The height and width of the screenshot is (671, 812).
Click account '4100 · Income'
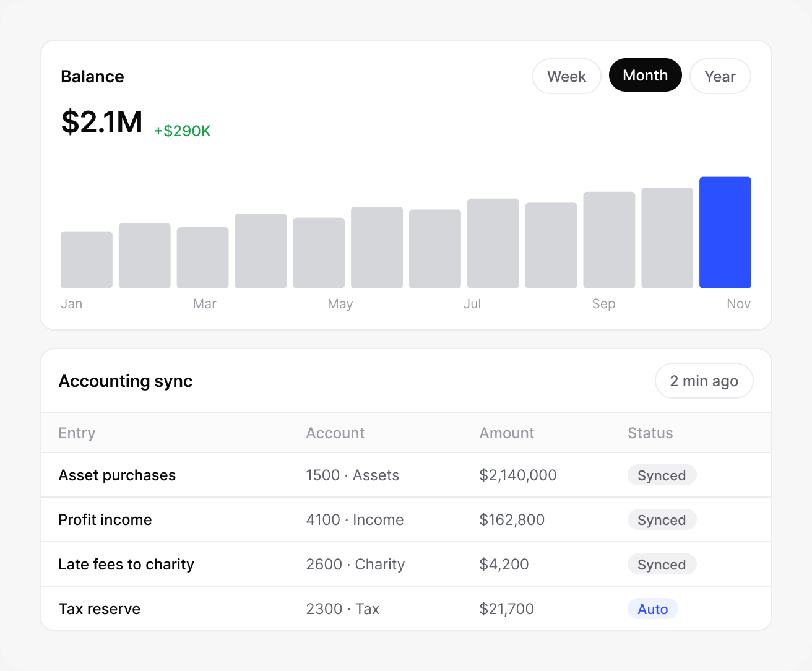click(x=355, y=520)
